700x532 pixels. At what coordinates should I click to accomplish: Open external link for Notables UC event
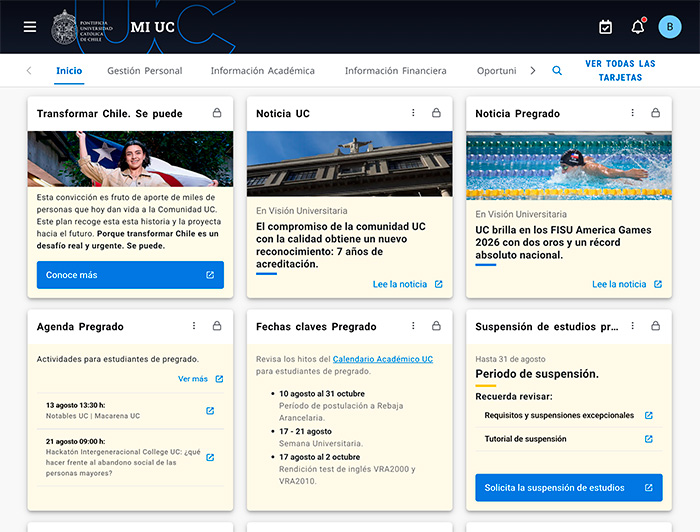click(x=210, y=411)
